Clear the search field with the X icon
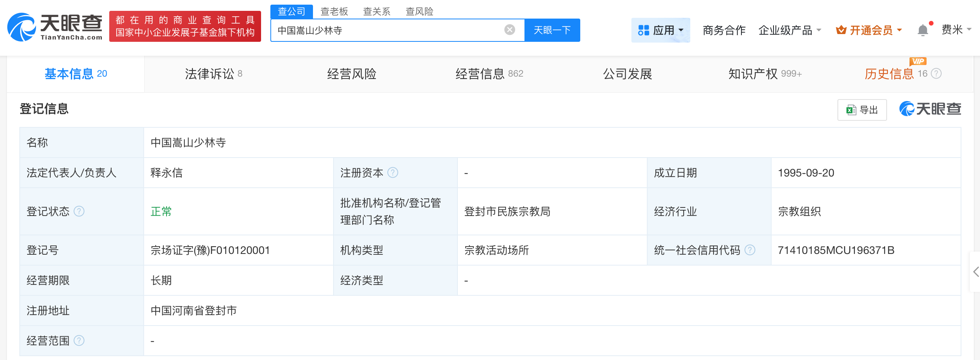The height and width of the screenshot is (360, 980). click(x=510, y=30)
